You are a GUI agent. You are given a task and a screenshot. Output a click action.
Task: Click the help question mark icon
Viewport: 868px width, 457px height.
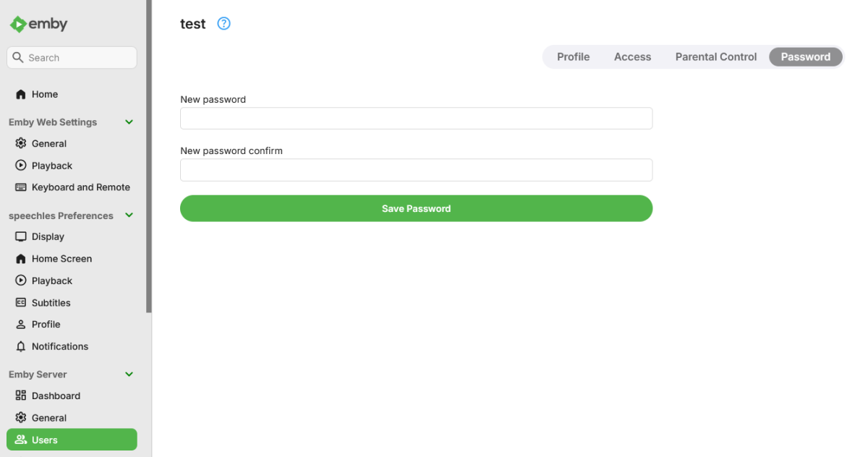[224, 24]
